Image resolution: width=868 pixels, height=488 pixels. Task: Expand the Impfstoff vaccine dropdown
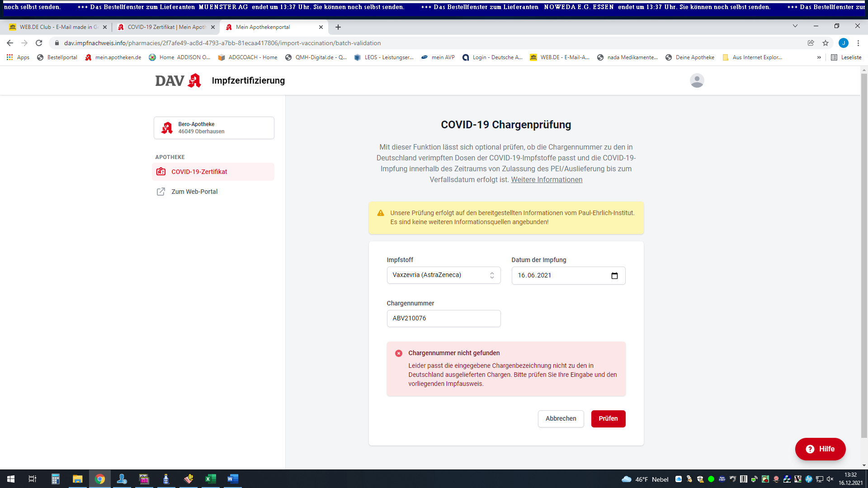coord(443,275)
